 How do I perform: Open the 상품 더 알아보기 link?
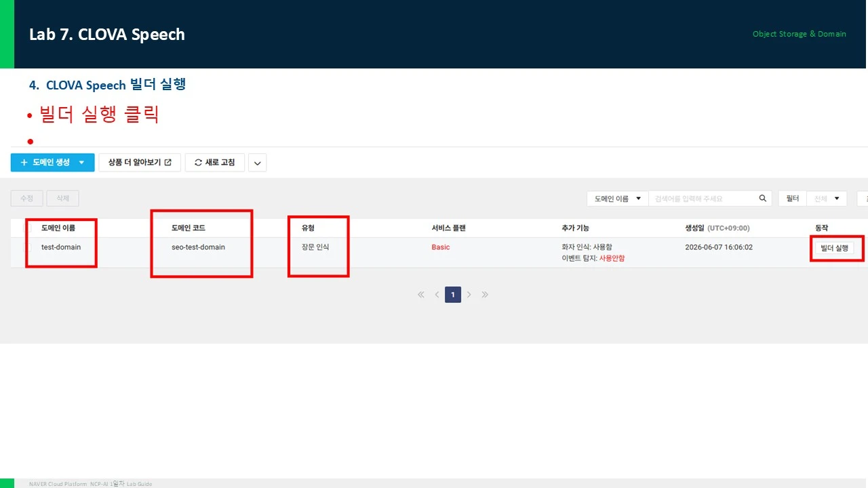click(x=140, y=163)
